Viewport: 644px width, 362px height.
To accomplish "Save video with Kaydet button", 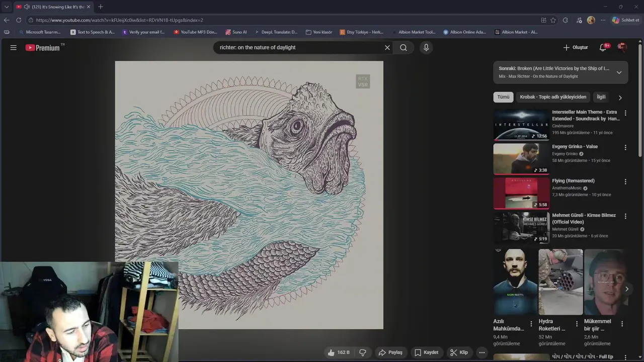I will [x=427, y=352].
